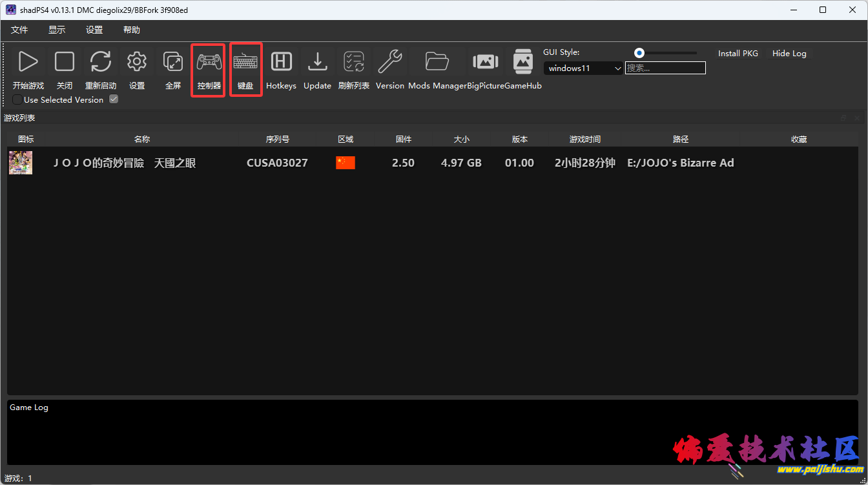The height and width of the screenshot is (485, 868).
Task: Click the Restart emulator icon
Action: point(101,62)
